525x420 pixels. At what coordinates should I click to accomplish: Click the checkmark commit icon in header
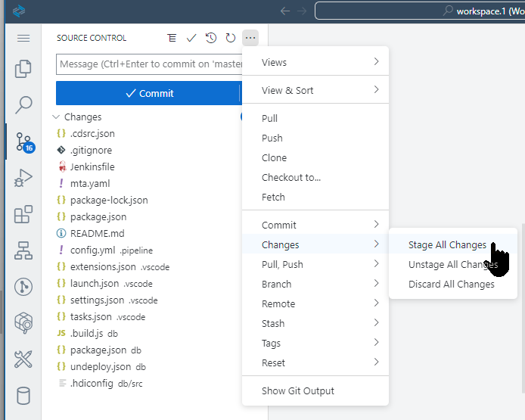coord(191,38)
